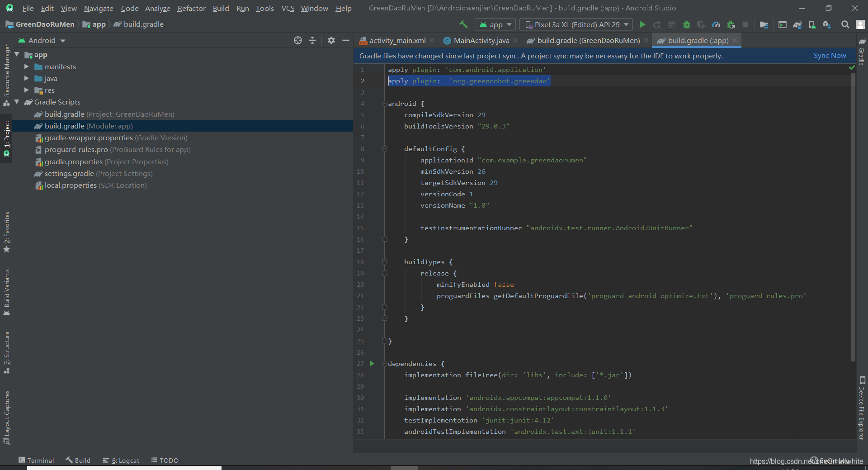Image resolution: width=868 pixels, height=470 pixels.
Task: Open the AVD Manager phone icon
Action: (x=812, y=24)
